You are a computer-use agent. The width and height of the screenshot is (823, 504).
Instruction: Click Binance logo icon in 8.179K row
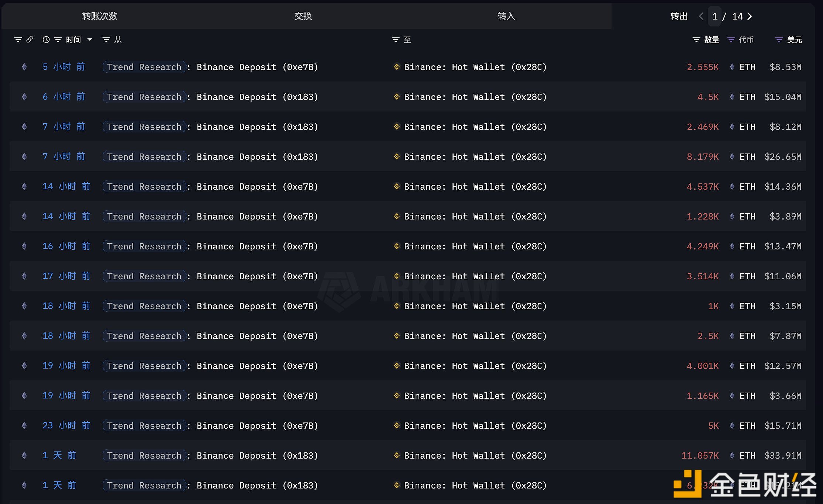[x=397, y=156]
